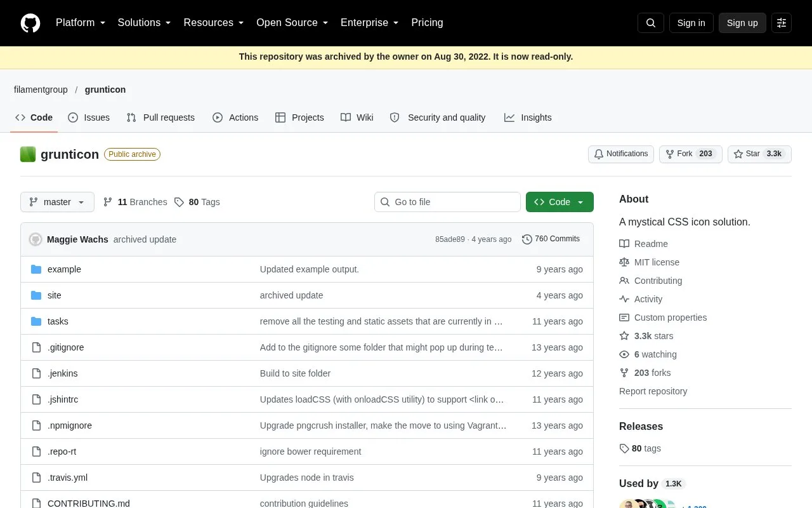Click the grunticon repository avatar image
Image resolution: width=812 pixels, height=508 pixels.
click(28, 154)
